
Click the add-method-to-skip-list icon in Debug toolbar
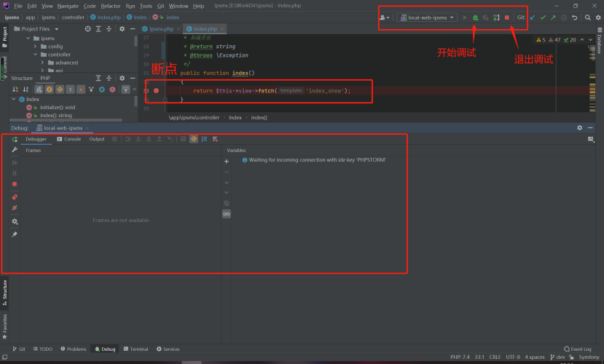click(216, 139)
